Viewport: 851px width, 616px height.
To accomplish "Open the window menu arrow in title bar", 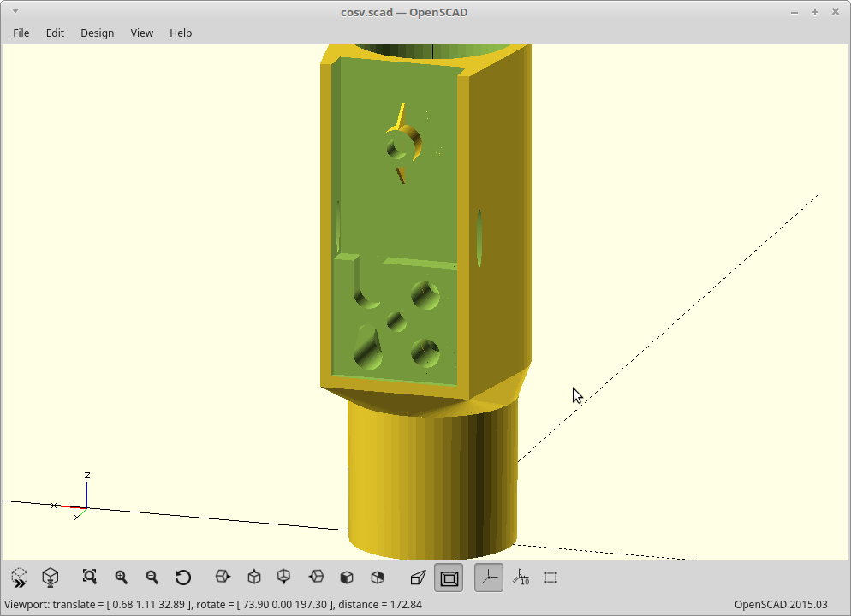I will point(15,12).
